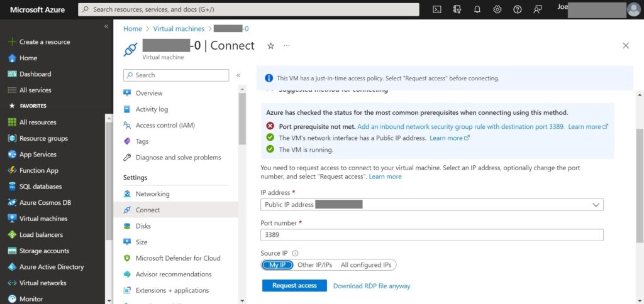This screenshot has width=644, height=304.
Task: Select Other IP/IPs source option
Action: click(x=314, y=265)
